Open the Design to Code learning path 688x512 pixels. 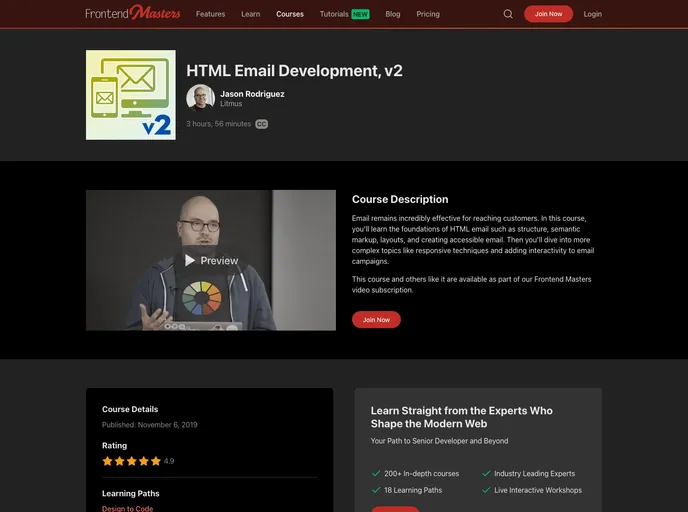point(128,508)
